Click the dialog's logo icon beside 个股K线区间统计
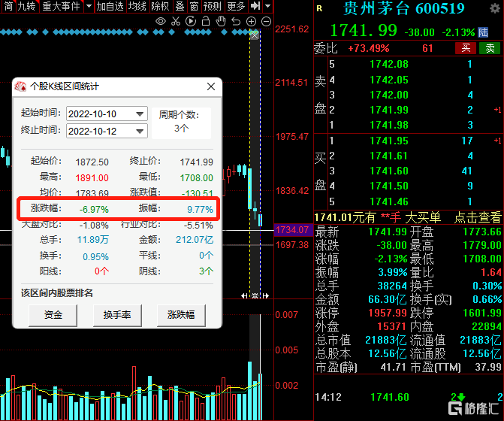504x421 pixels. coord(20,86)
